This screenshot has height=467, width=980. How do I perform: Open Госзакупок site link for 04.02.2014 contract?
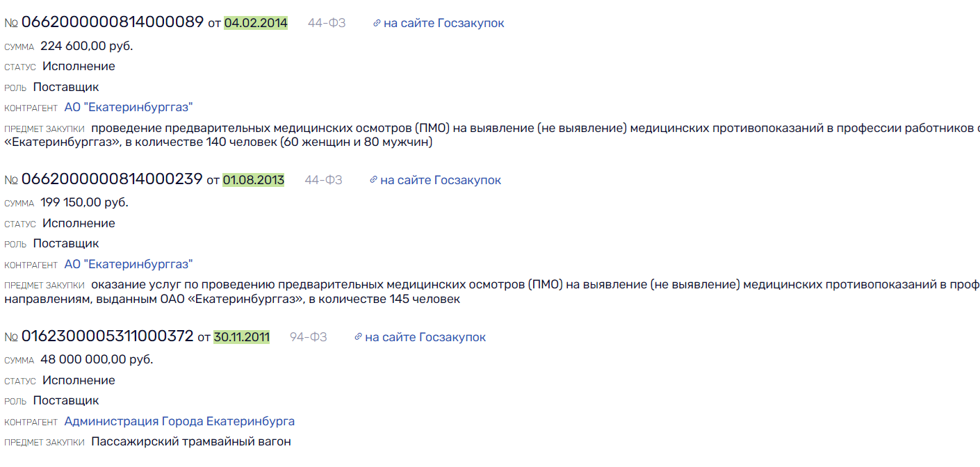pos(443,23)
